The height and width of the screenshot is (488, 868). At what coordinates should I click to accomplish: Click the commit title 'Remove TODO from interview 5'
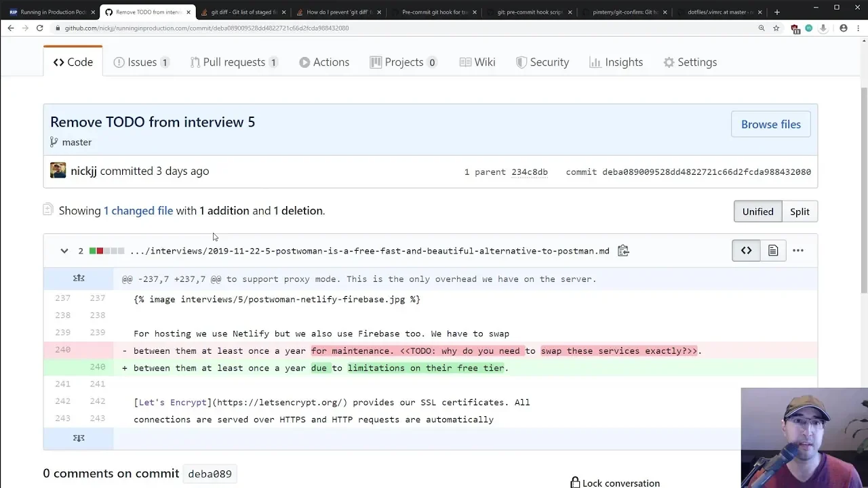(153, 122)
